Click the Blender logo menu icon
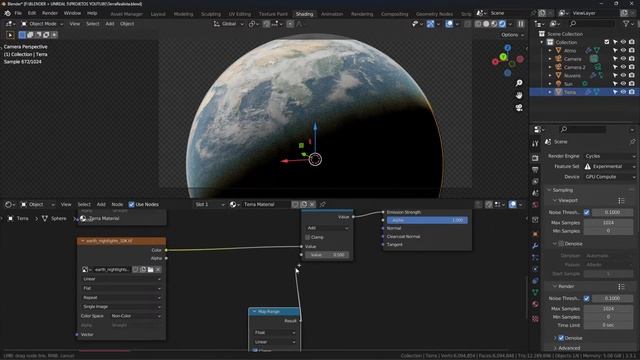This screenshot has width=640, height=360. pos(7,13)
